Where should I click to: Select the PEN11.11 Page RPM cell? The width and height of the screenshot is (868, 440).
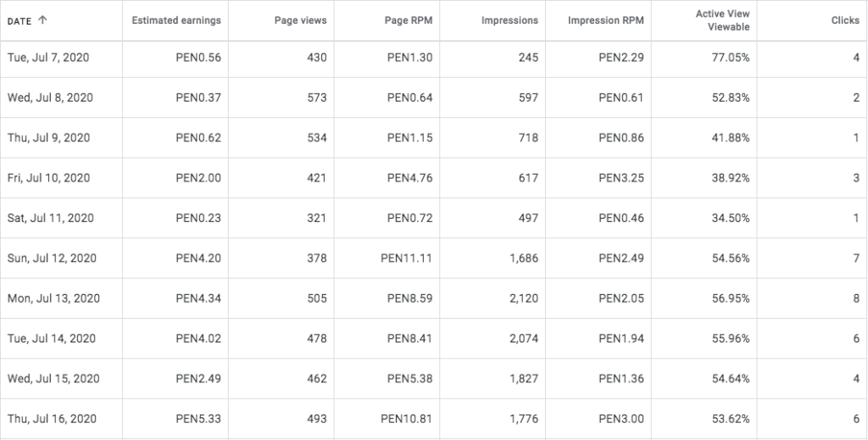pos(406,258)
